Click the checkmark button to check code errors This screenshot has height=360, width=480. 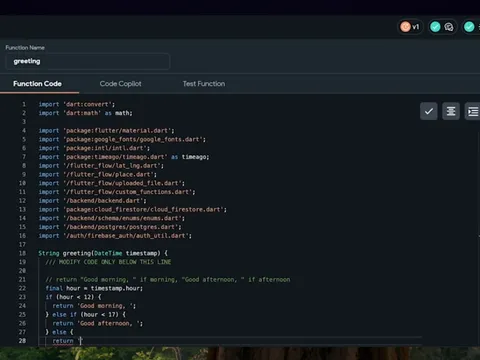(429, 111)
